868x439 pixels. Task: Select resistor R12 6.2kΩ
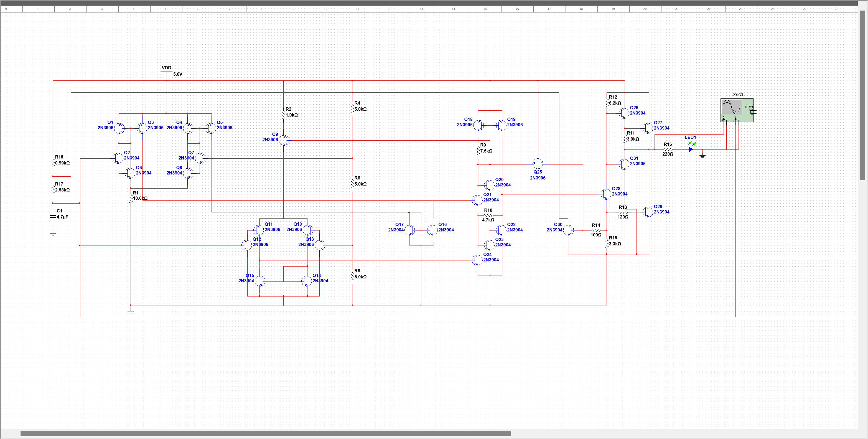coord(607,103)
